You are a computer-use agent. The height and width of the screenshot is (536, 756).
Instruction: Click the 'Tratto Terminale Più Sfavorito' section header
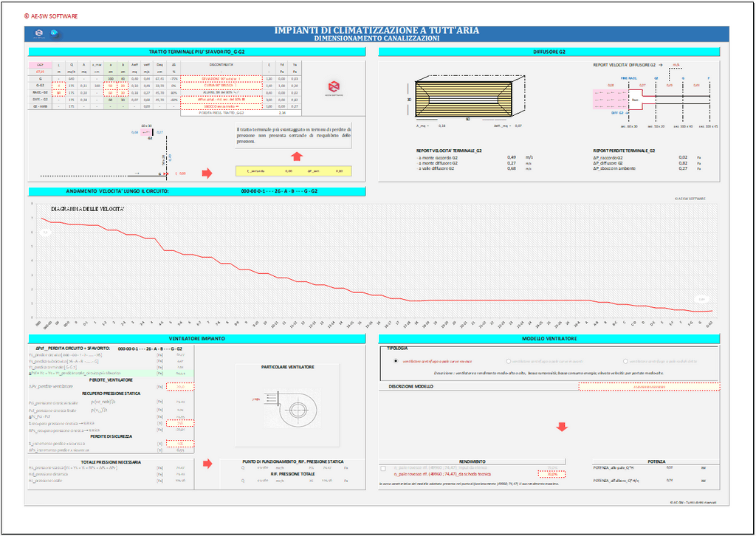point(197,52)
